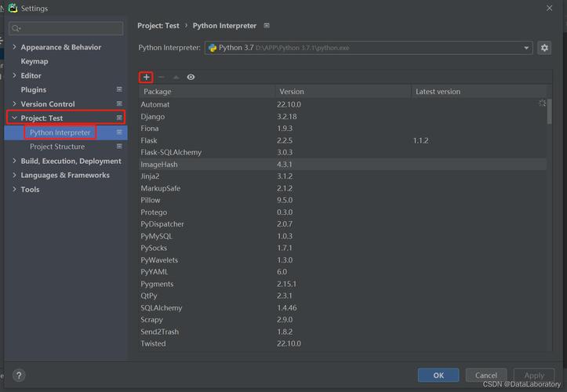Select Python Interpreter in settings tree
Screen dimensions: 567x392
tap(60, 132)
